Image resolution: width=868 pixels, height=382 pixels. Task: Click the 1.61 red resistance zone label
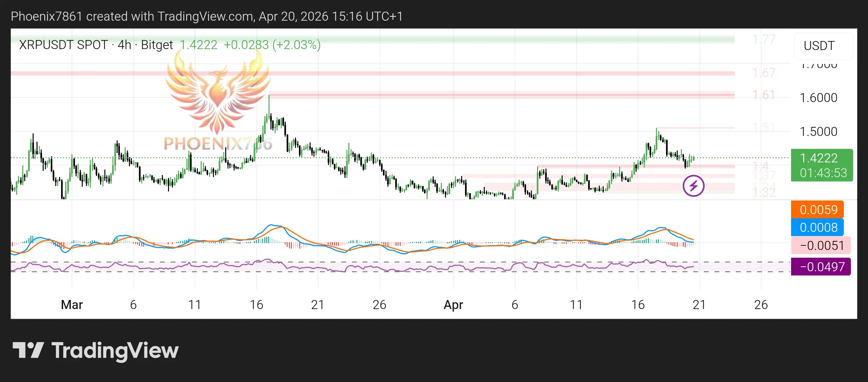click(764, 95)
